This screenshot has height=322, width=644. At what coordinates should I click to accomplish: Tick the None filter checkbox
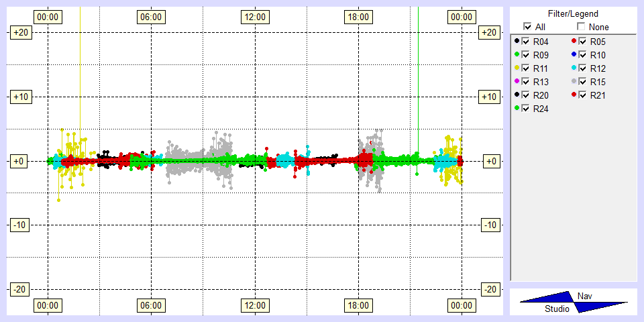(x=582, y=27)
